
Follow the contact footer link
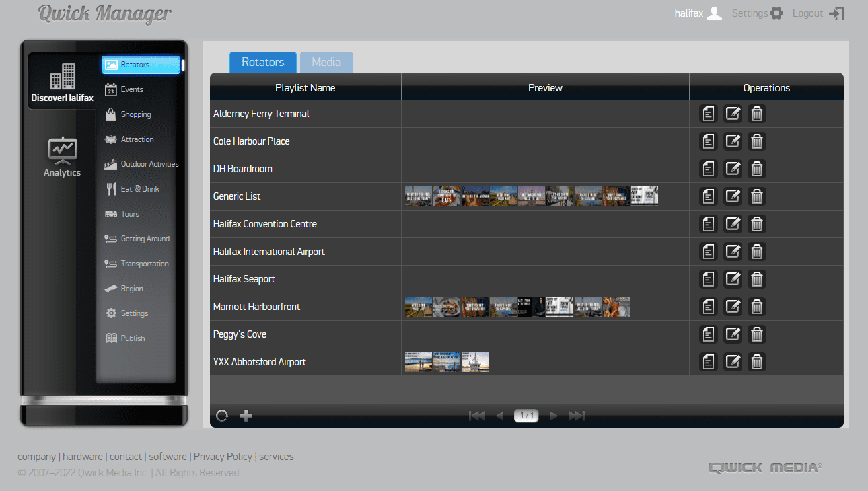tap(126, 457)
